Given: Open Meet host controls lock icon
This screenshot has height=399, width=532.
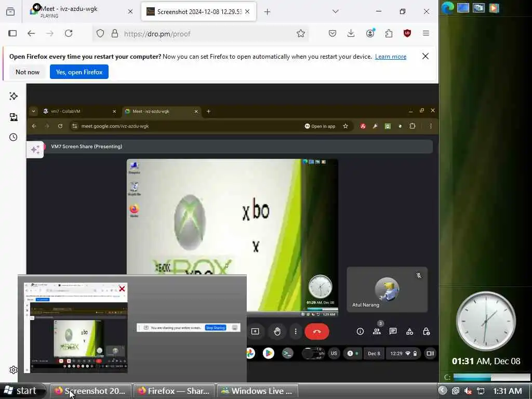Looking at the screenshot, I should pos(427,331).
